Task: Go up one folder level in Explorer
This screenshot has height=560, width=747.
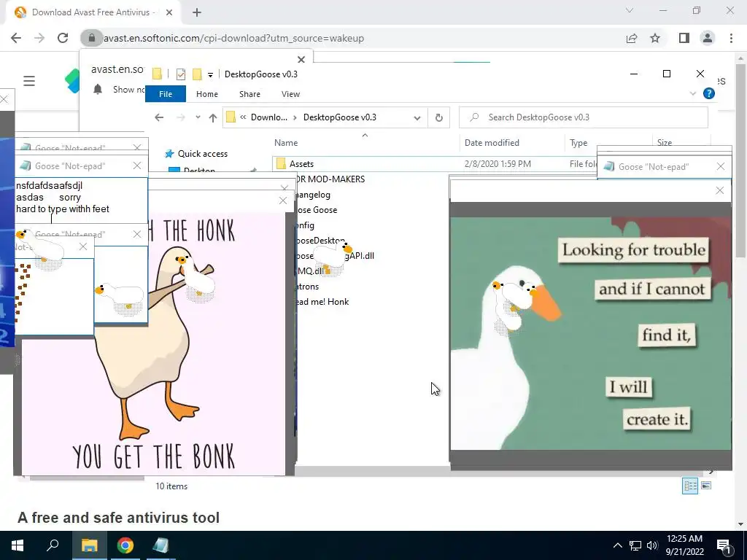Action: (212, 117)
